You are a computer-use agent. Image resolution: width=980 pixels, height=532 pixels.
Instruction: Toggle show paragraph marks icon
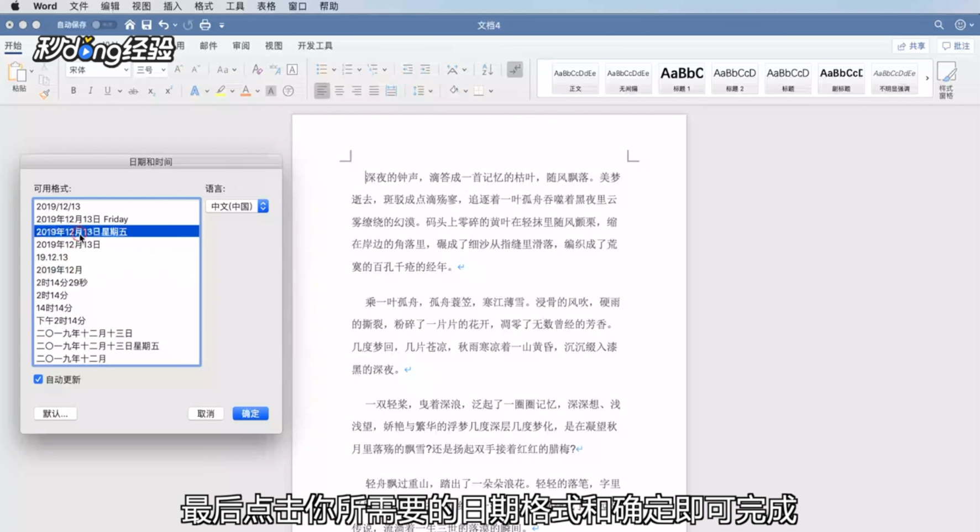pyautogui.click(x=515, y=70)
